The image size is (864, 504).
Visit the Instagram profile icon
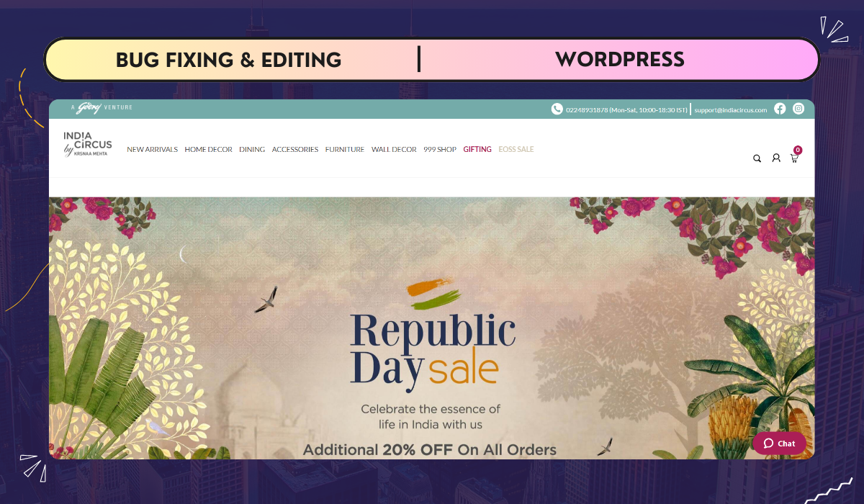(798, 109)
